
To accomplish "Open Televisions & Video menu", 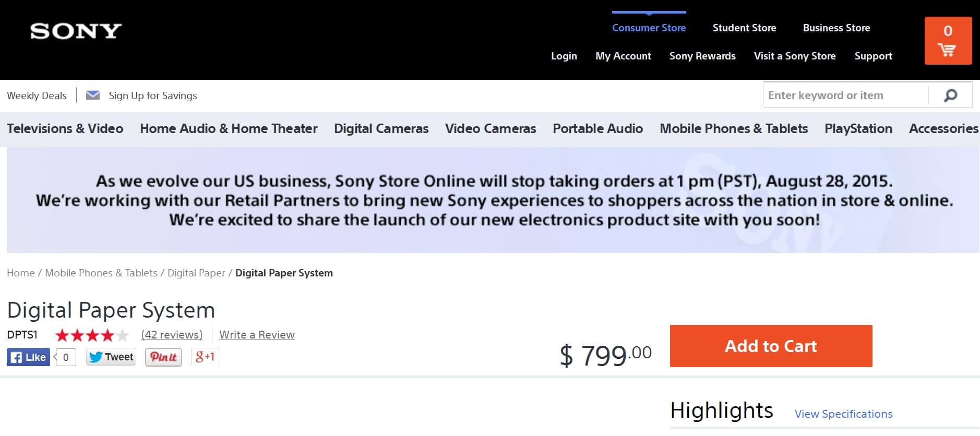I will click(65, 128).
